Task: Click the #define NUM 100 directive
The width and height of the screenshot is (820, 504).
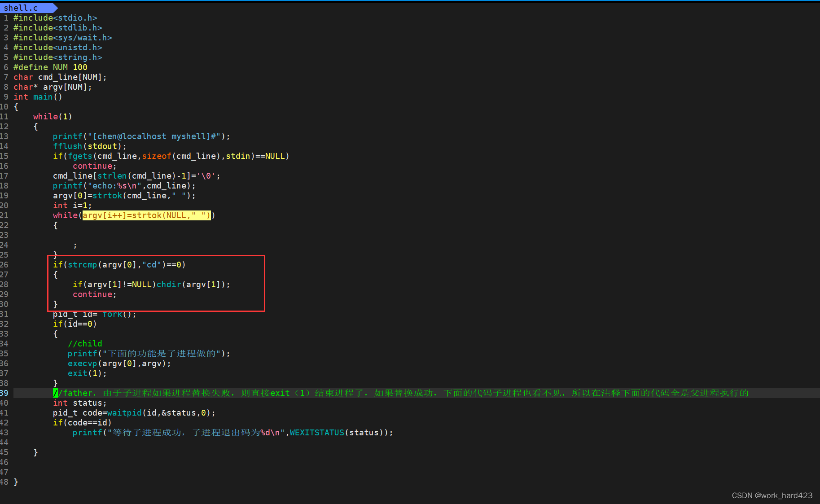Action: pos(50,67)
